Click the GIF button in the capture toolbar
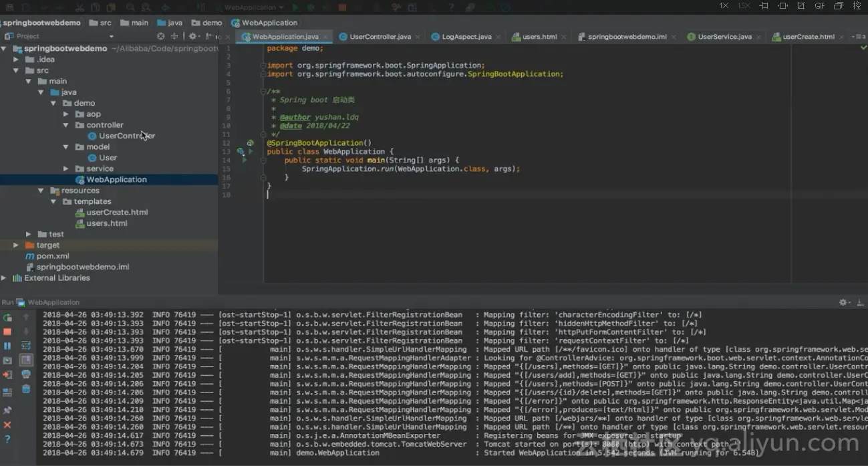The height and width of the screenshot is (466, 868). tap(819, 6)
